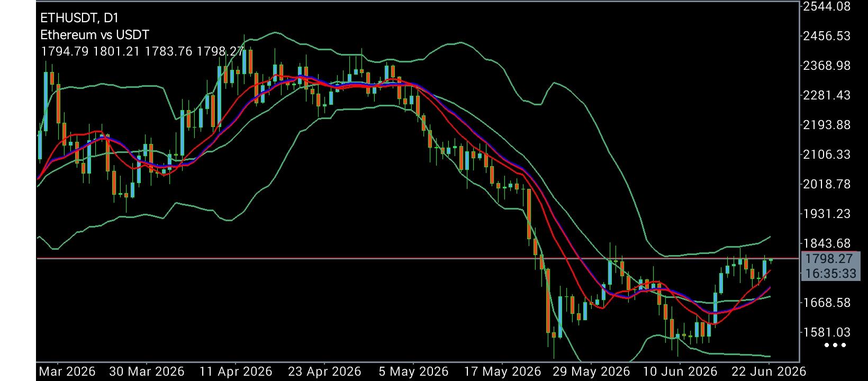The height and width of the screenshot is (381, 868).
Task: Click price scale value 1668.58
Action: (x=826, y=303)
